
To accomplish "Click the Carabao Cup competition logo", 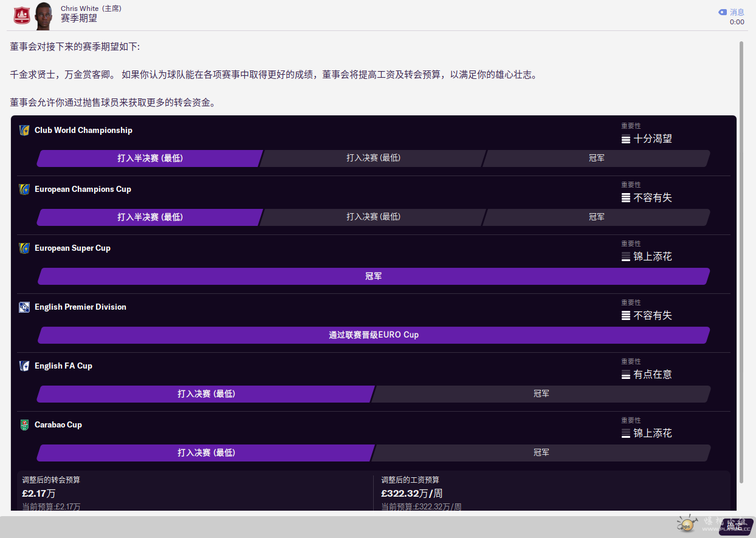I will coord(24,424).
